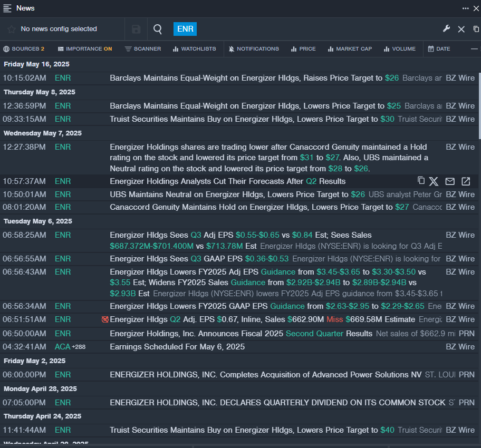Select the ENR ticker search chip

185,29
